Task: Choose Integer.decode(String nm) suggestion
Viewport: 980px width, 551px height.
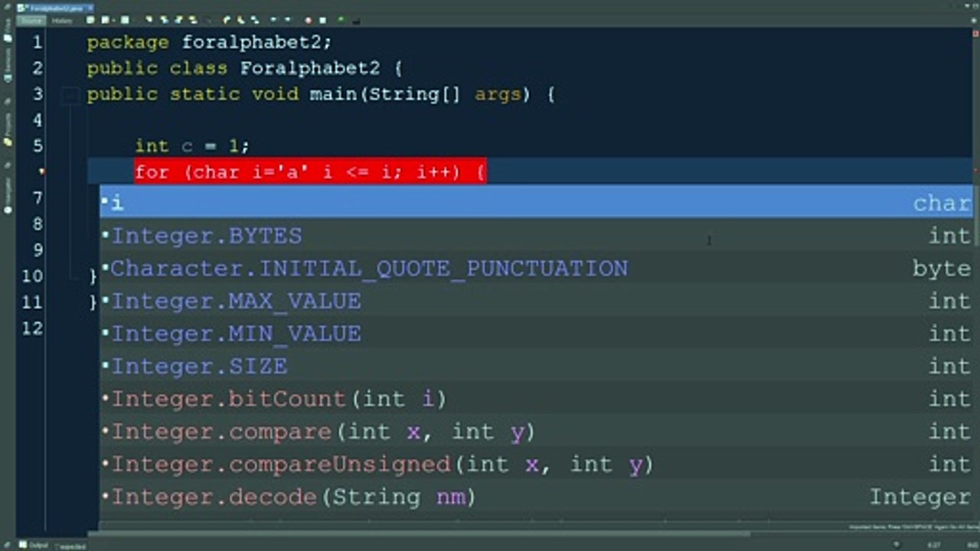Action: [x=536, y=497]
